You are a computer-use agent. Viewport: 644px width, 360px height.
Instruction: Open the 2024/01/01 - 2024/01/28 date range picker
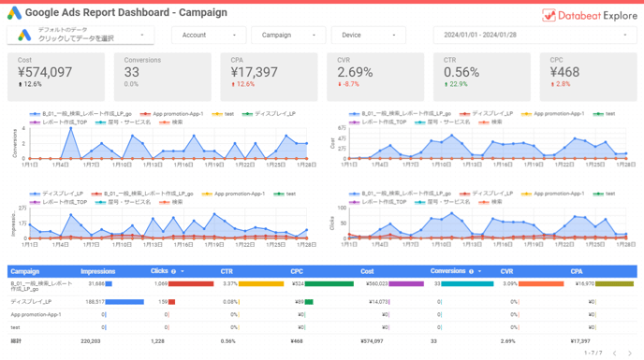535,35
